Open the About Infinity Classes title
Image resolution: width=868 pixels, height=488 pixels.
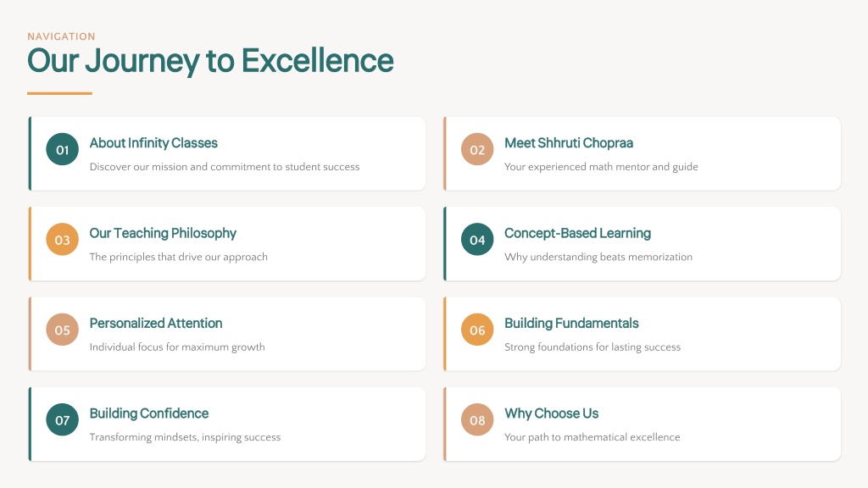(x=153, y=142)
